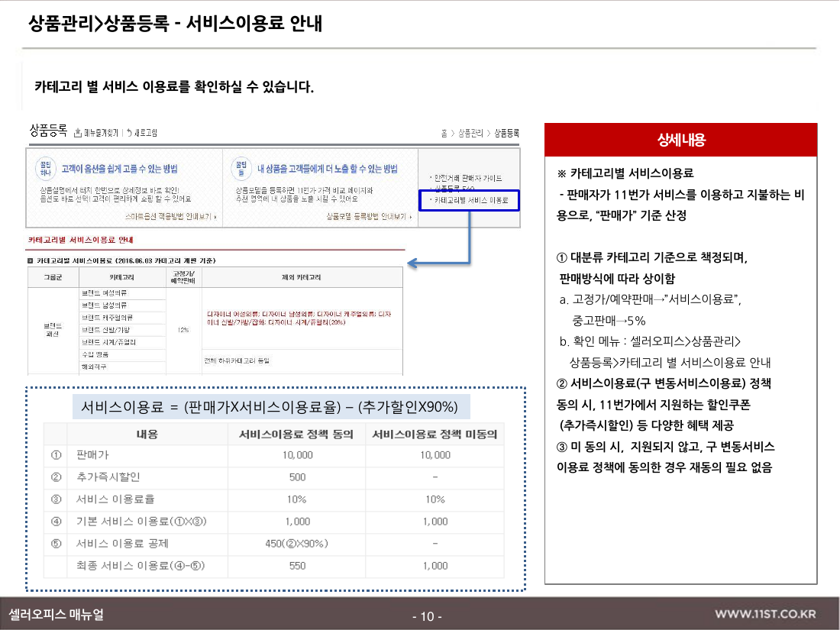Select the 수입 명품 category row
The height and width of the screenshot is (630, 840).
[123, 354]
